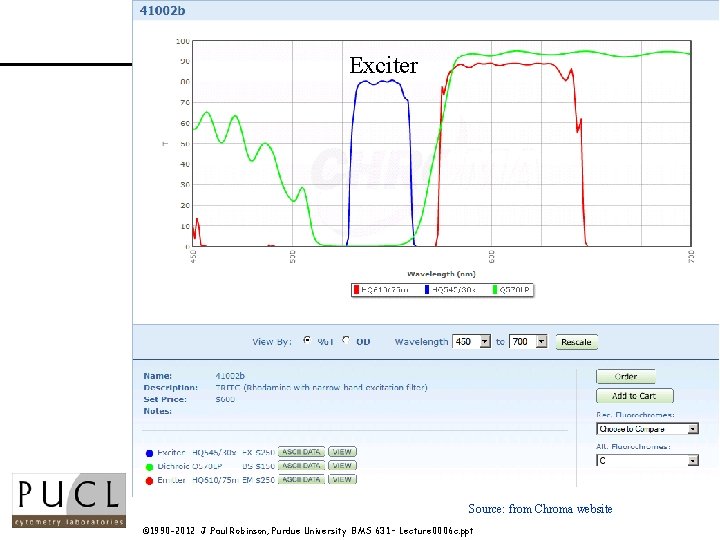Click the 41002b name value

tap(230, 376)
